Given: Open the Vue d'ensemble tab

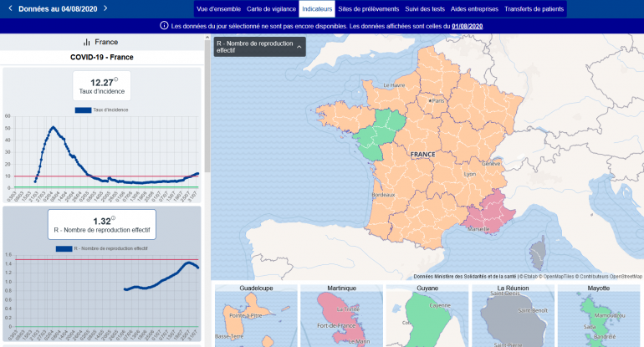Looking at the screenshot, I should click(217, 9).
